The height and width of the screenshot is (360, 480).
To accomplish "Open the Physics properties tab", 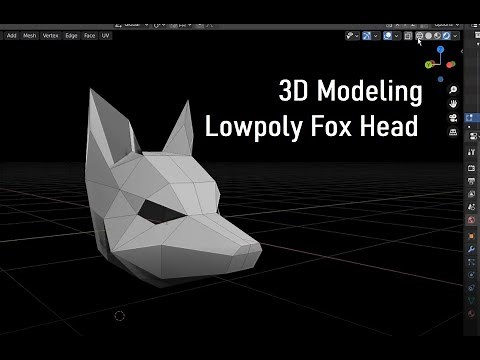I will [x=471, y=275].
